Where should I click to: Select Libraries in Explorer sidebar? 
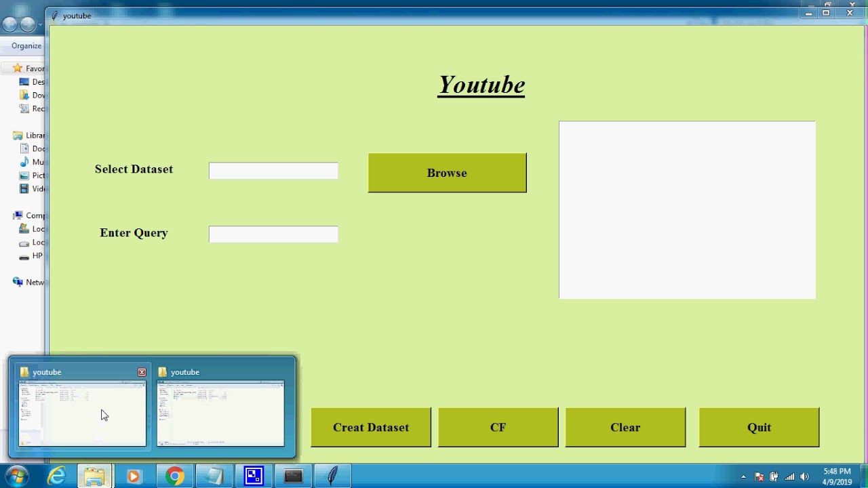tap(28, 136)
